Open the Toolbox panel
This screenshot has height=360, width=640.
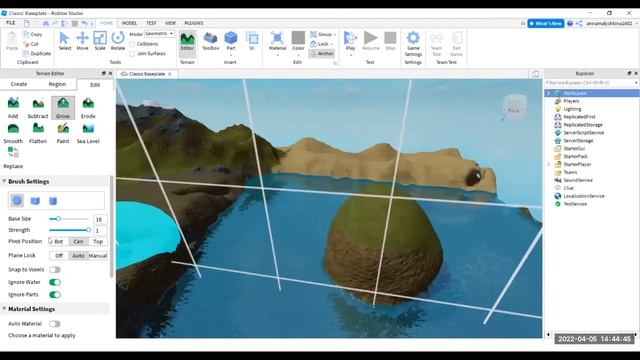[x=211, y=41]
